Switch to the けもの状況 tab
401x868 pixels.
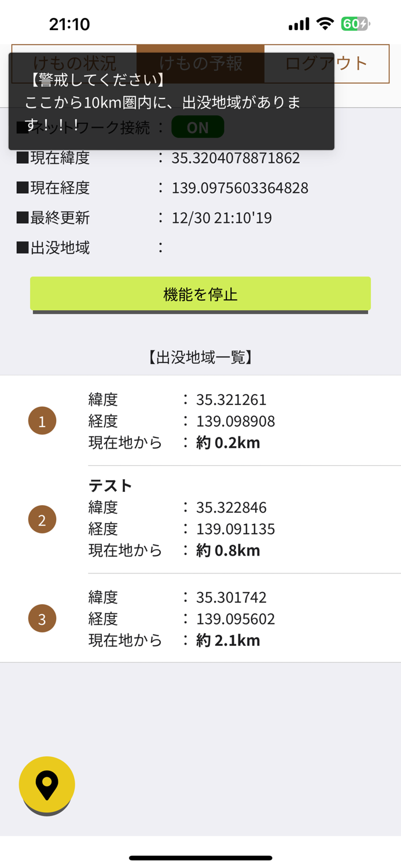coord(75,64)
